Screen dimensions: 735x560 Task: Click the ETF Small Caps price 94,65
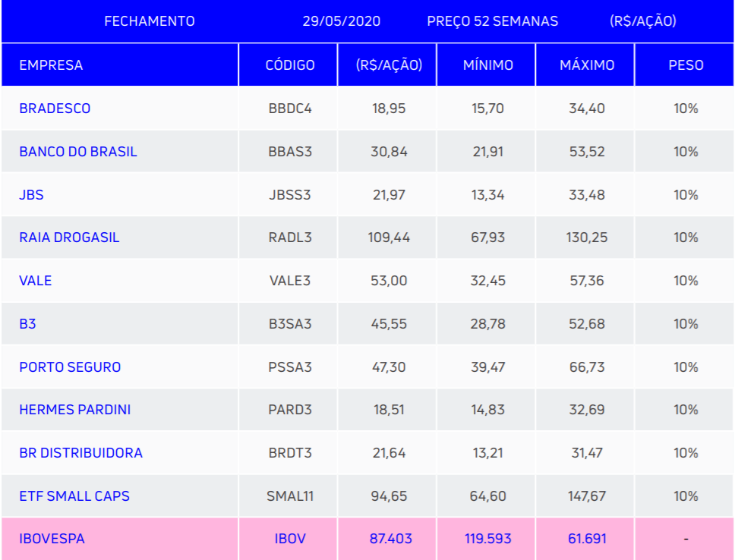(x=389, y=496)
